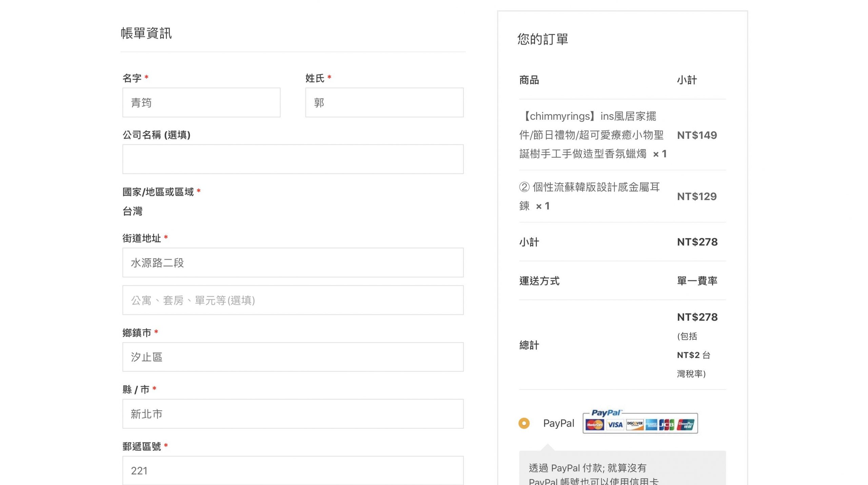
Task: Click the PayPal payment method label
Action: tap(558, 423)
